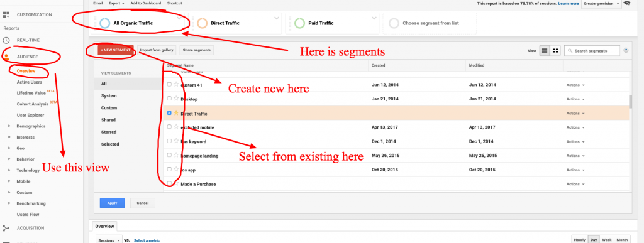644x243 pixels.
Task: Open Actions menu for Desktop
Action: 575,99
